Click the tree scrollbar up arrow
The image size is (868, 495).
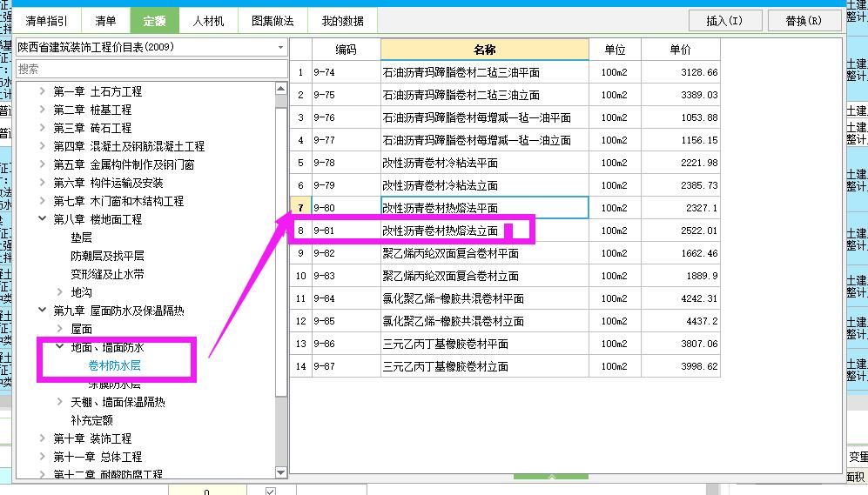click(280, 89)
